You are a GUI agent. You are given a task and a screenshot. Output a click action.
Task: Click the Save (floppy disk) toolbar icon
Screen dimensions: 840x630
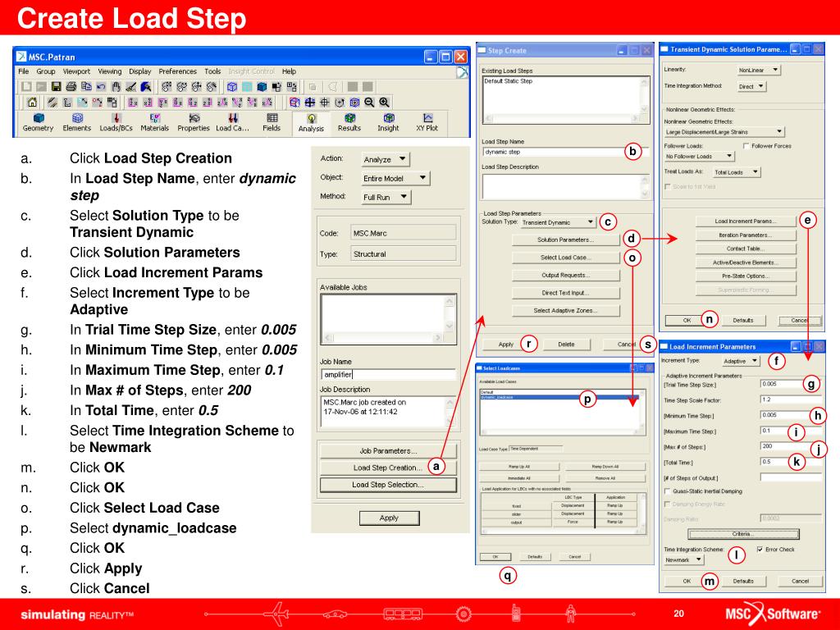tap(56, 86)
